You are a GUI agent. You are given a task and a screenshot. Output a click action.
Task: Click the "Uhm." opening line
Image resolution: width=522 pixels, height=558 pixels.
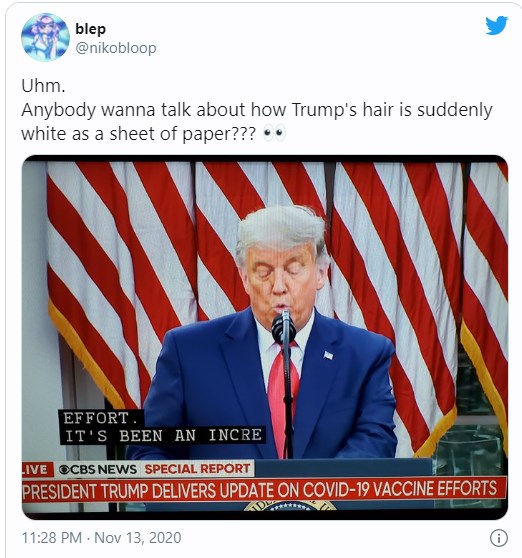click(43, 86)
